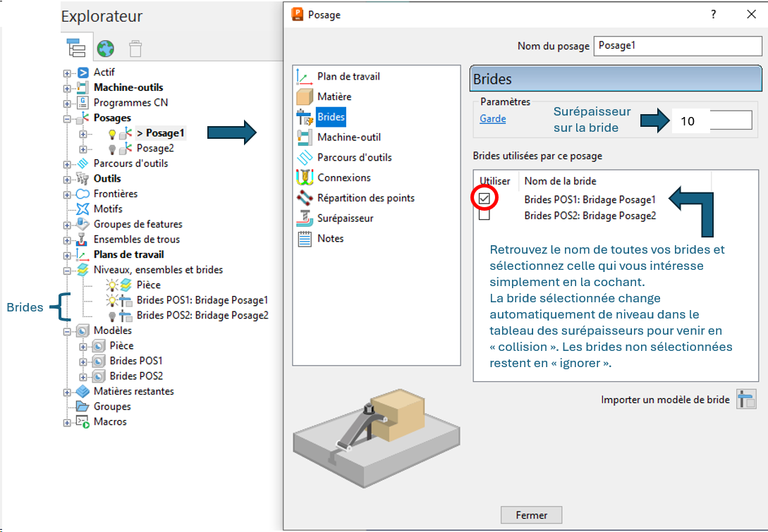Click the Nom du posage text field
This screenshot has width=768, height=532.
(677, 46)
